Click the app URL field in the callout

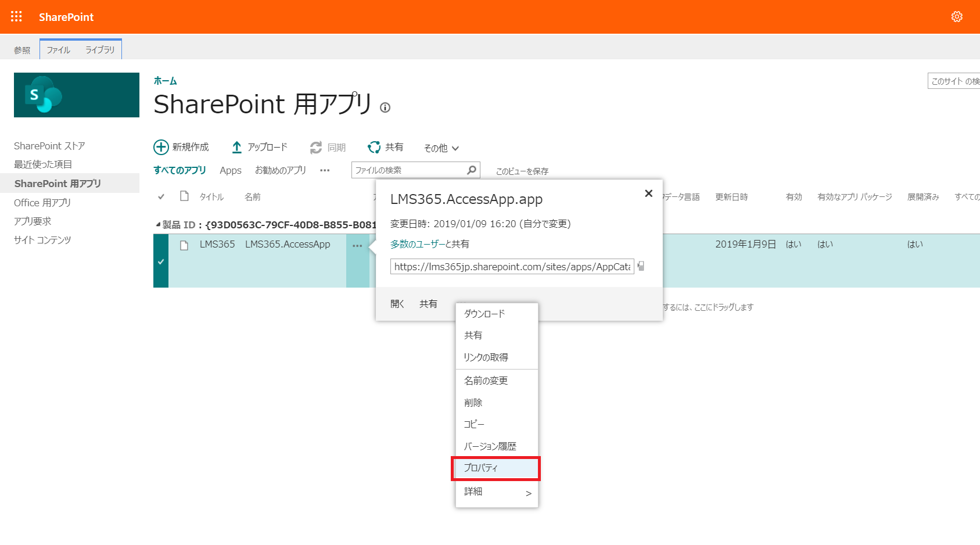click(512, 267)
